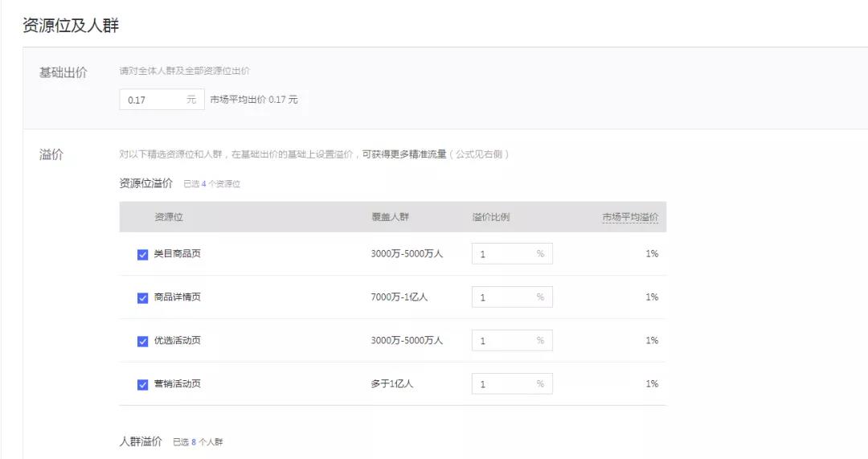Select the 类目商品页 row label
Viewport: 868px width, 459px height.
coord(177,253)
